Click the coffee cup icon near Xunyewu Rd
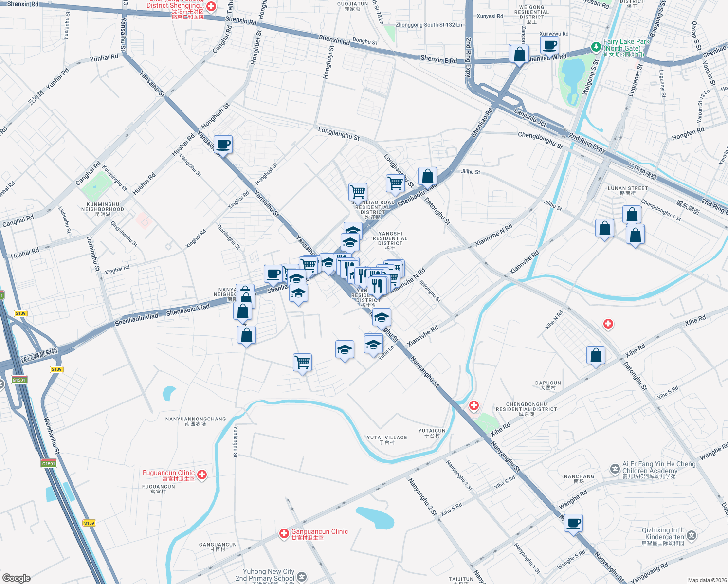Viewport: 728px width, 584px height. (549, 45)
